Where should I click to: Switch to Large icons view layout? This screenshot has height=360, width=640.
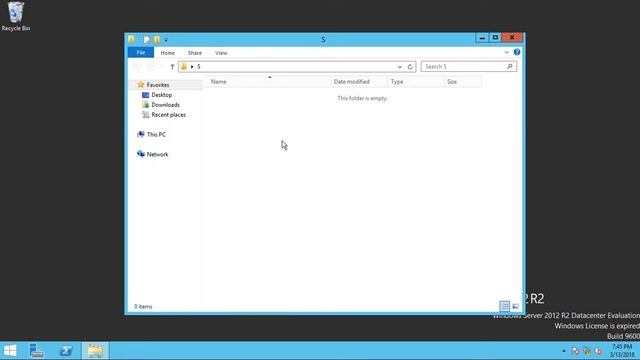click(x=516, y=306)
